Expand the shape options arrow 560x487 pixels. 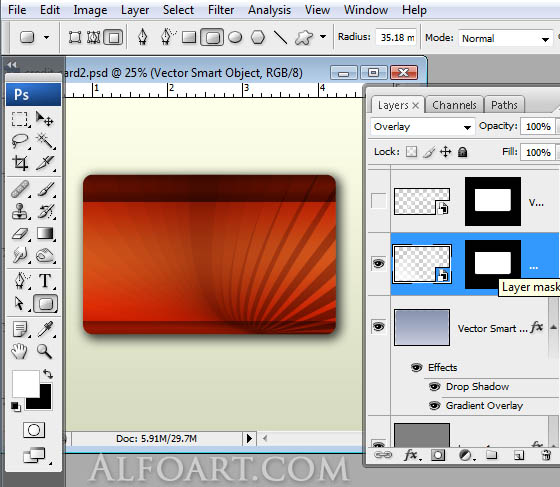323,37
